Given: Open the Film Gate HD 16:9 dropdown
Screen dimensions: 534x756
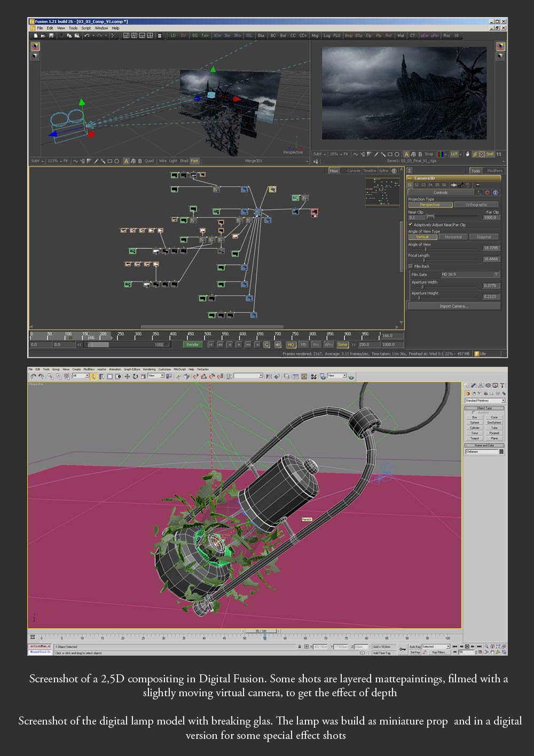Looking at the screenshot, I should (470, 274).
